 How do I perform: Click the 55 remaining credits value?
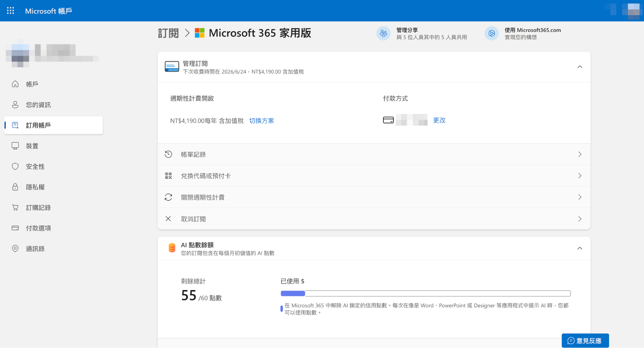[189, 295]
